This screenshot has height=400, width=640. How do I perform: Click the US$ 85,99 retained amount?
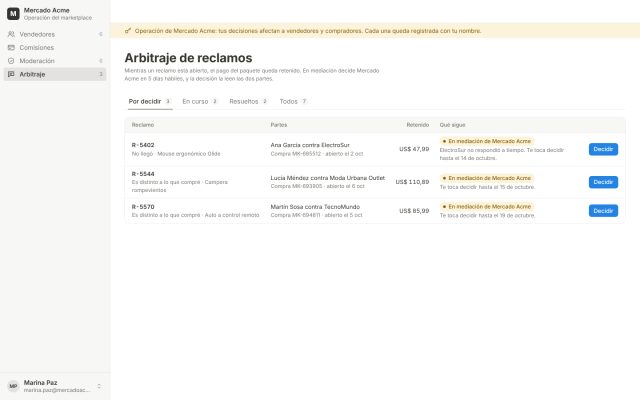click(414, 211)
